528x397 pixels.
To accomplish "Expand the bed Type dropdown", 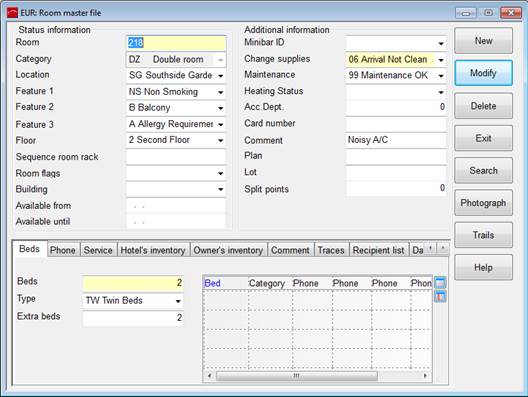I will tap(178, 301).
